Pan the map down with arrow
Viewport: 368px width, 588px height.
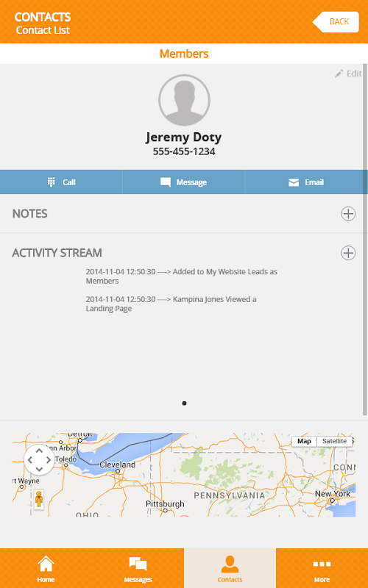[39, 469]
